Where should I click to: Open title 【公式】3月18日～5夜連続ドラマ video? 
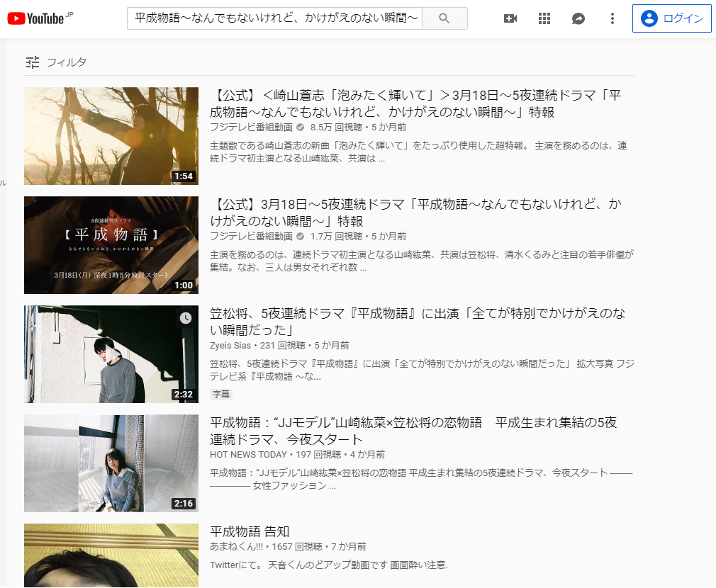click(415, 213)
